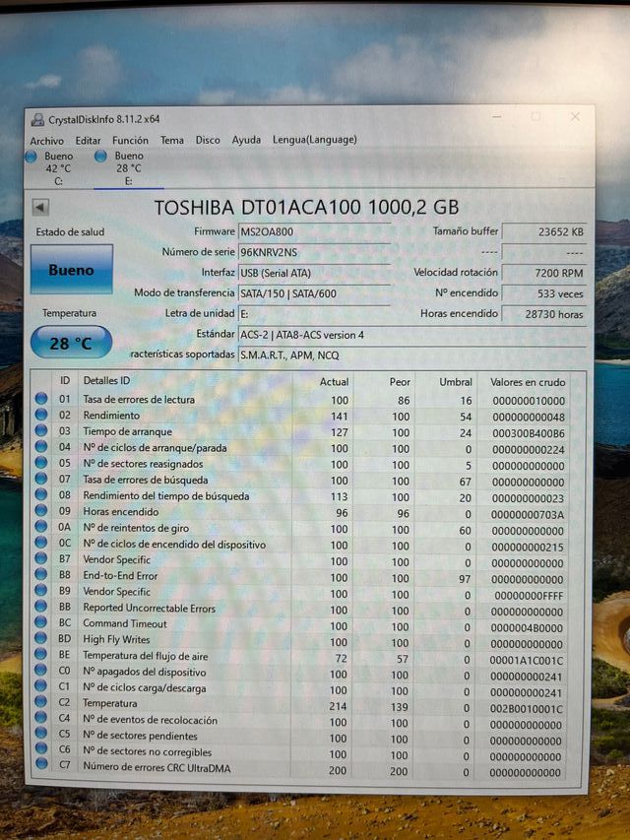Click status icon for Nº apagados del dispositivo
630x840 pixels.
point(41,670)
